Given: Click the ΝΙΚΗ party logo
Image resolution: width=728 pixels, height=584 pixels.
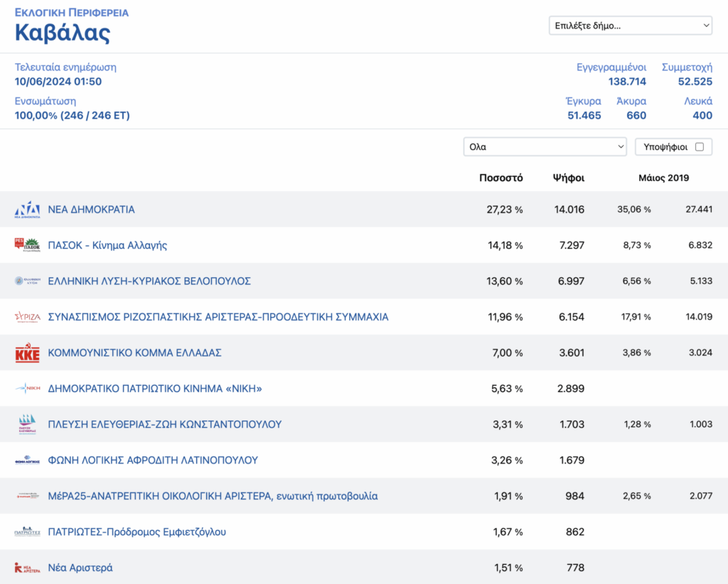Looking at the screenshot, I should (x=28, y=388).
